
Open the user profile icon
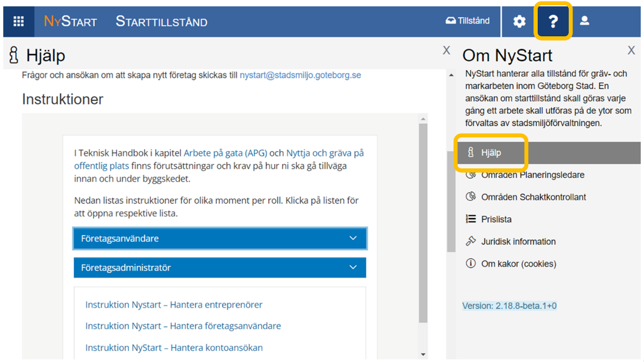tap(585, 21)
